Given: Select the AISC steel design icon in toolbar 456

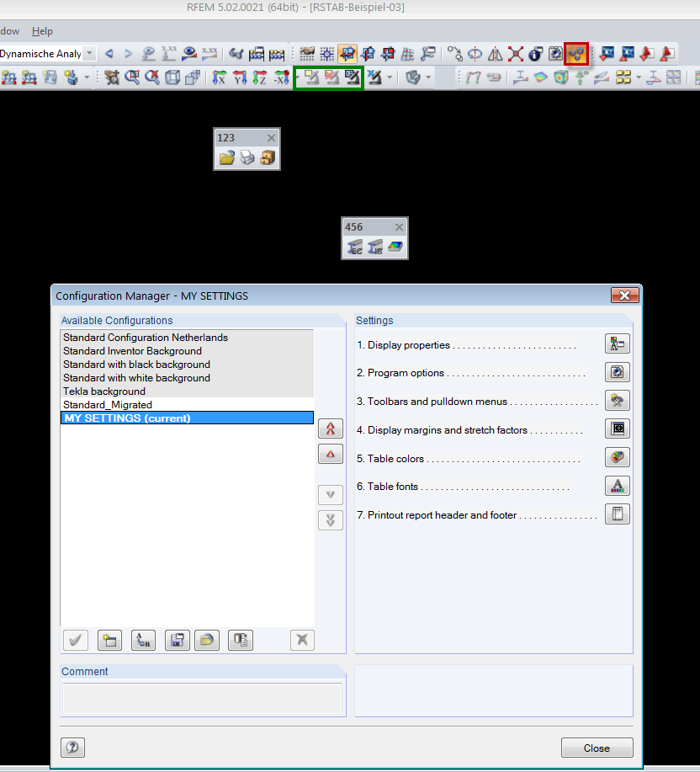Looking at the screenshot, I should [375, 246].
